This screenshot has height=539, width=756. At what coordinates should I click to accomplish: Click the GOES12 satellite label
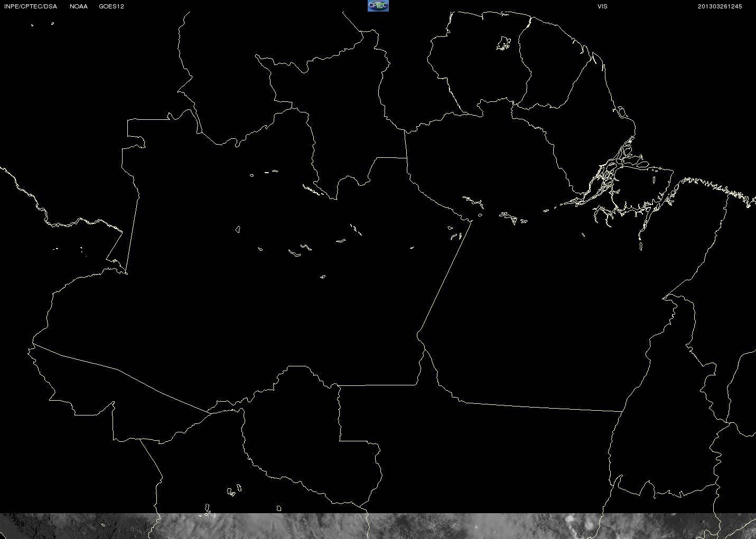pyautogui.click(x=111, y=6)
